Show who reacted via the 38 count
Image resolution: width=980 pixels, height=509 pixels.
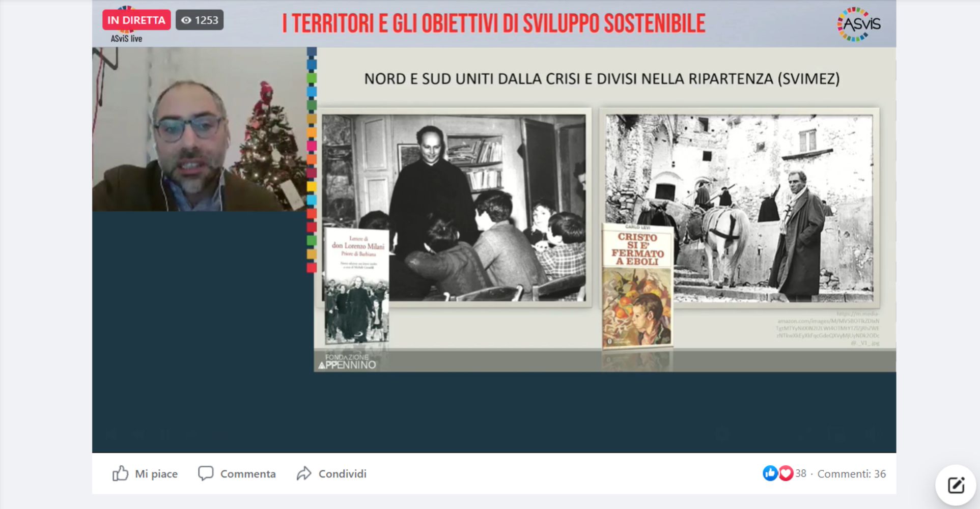801,474
